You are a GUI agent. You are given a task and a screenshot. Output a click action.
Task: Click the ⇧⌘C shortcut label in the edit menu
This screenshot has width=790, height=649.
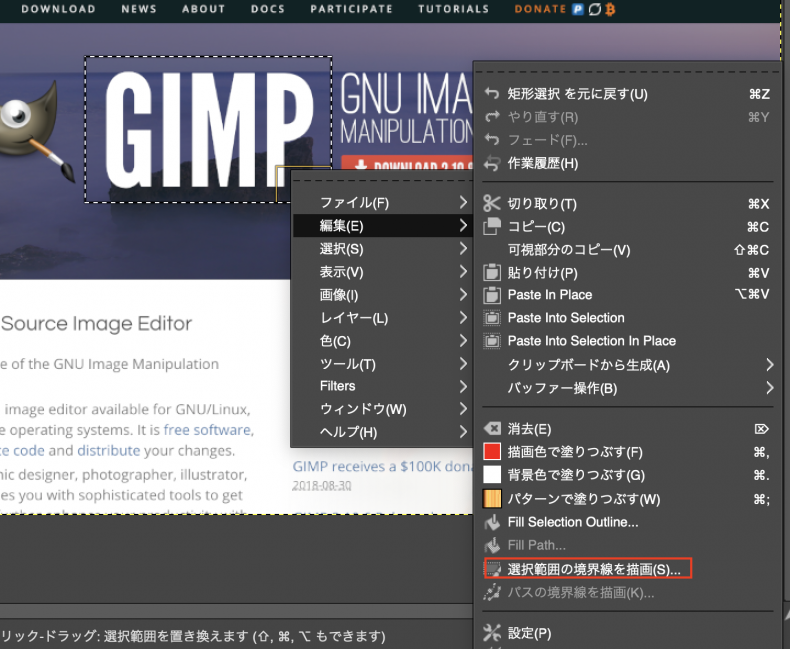tap(751, 250)
